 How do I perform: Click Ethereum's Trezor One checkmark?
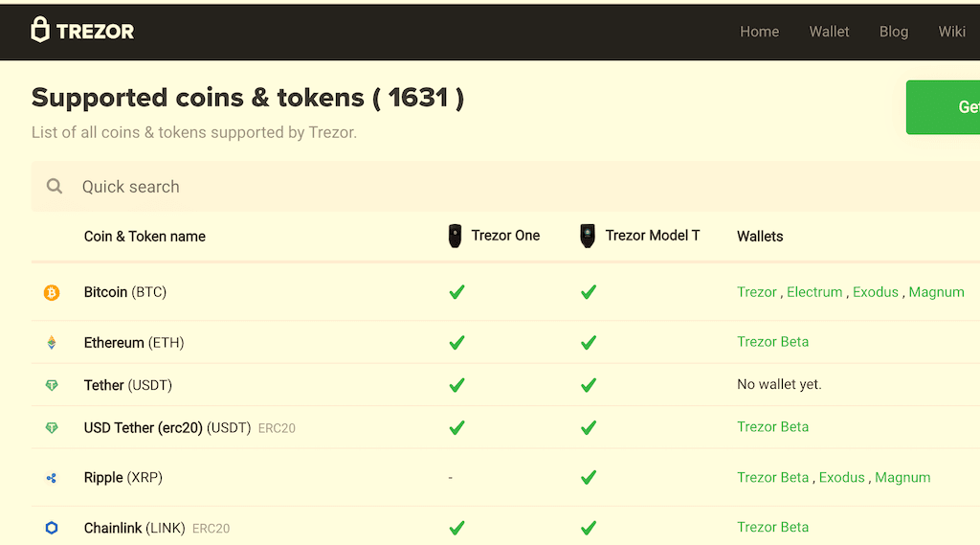(457, 342)
